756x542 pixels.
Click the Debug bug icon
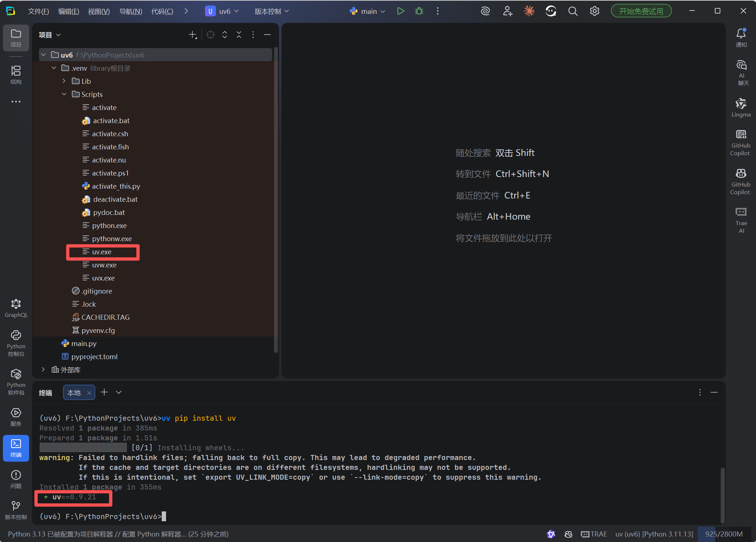419,11
